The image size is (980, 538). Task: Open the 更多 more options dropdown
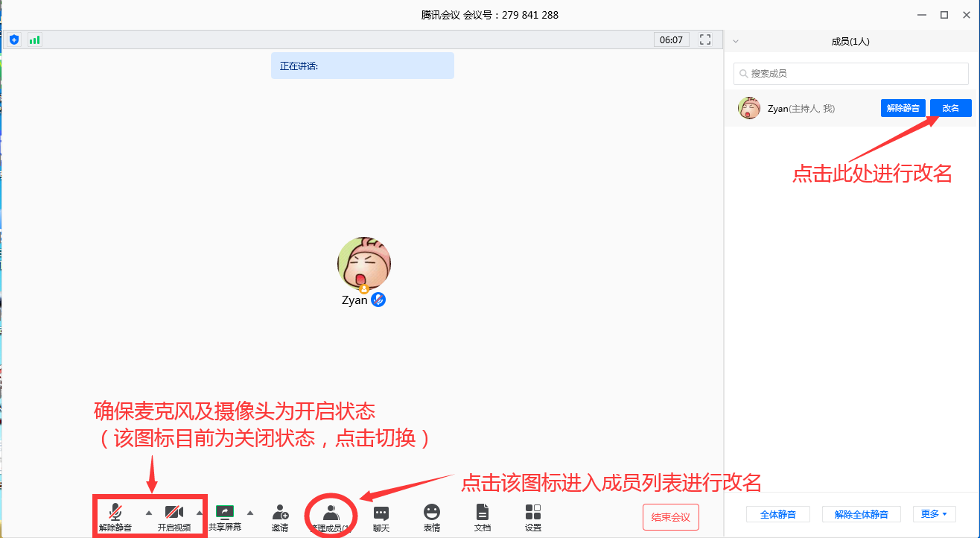point(934,513)
